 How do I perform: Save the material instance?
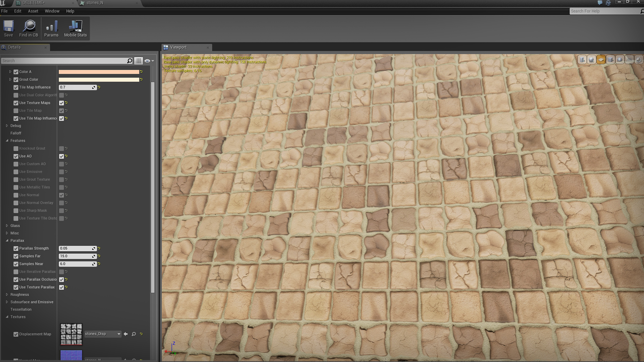click(x=8, y=28)
